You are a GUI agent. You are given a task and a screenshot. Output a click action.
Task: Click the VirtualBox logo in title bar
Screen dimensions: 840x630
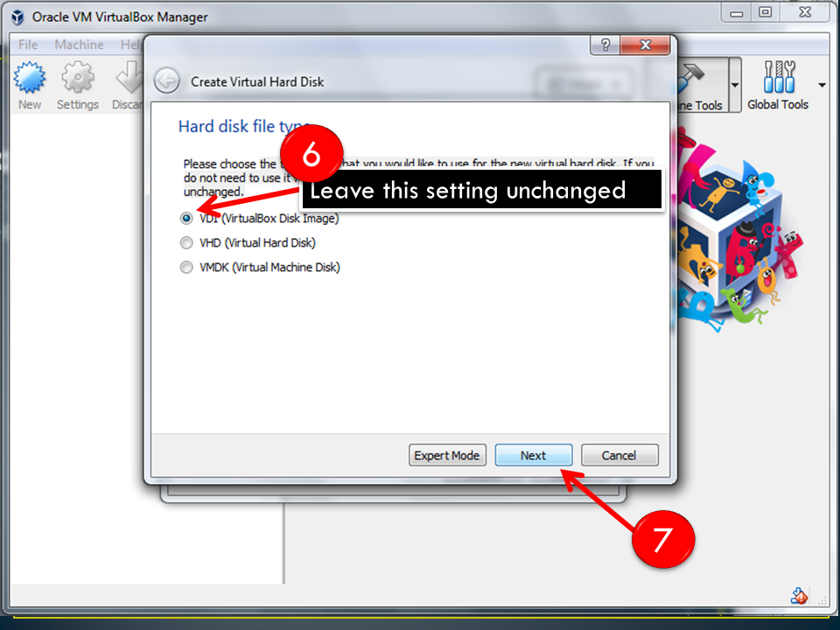(17, 17)
